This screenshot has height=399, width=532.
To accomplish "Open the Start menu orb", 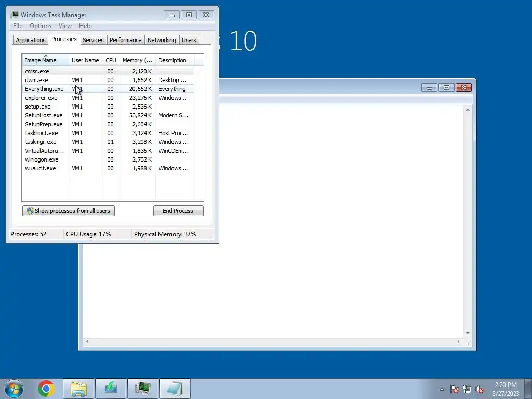I will 14,389.
